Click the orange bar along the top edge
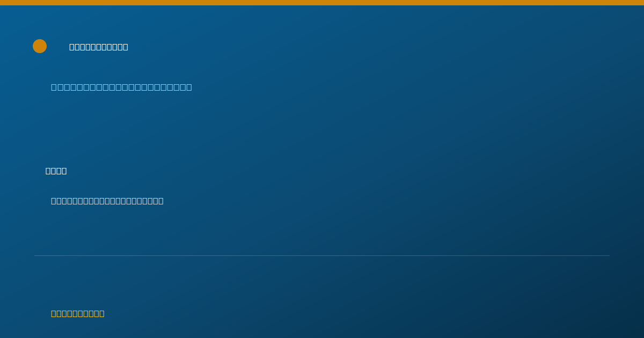The image size is (644, 338). (322, 3)
